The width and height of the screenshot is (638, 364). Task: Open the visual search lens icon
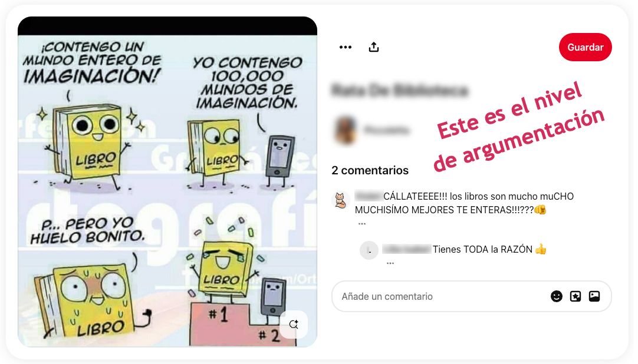coord(294,324)
